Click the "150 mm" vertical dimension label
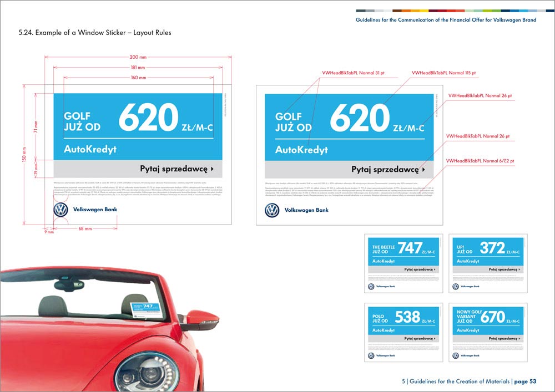 24,155
